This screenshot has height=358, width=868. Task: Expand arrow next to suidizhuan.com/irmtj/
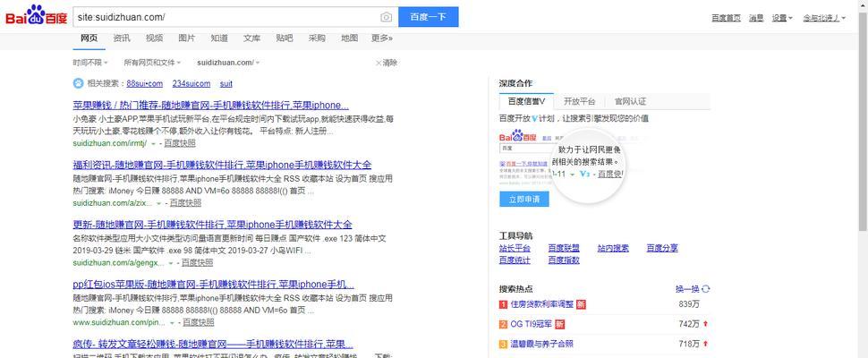tap(153, 143)
